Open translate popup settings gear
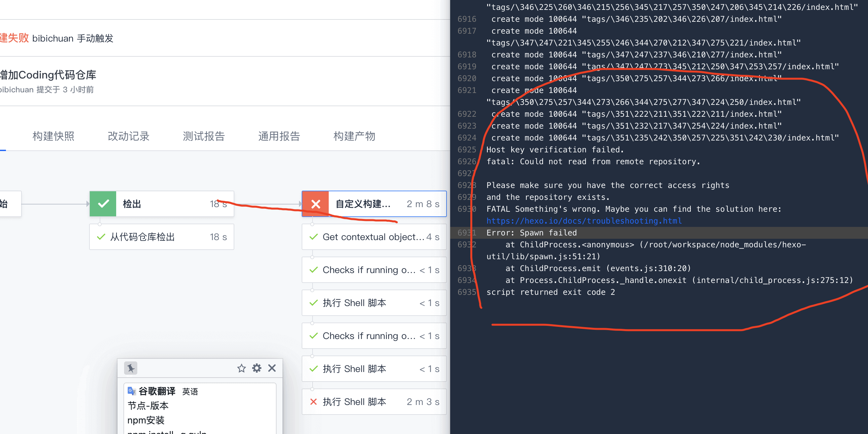This screenshot has height=434, width=868. (257, 368)
